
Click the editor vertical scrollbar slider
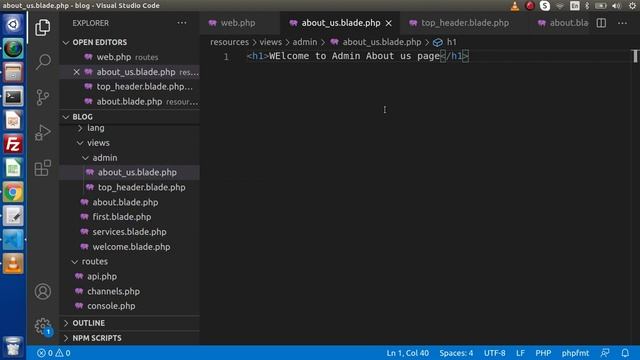[635, 56]
